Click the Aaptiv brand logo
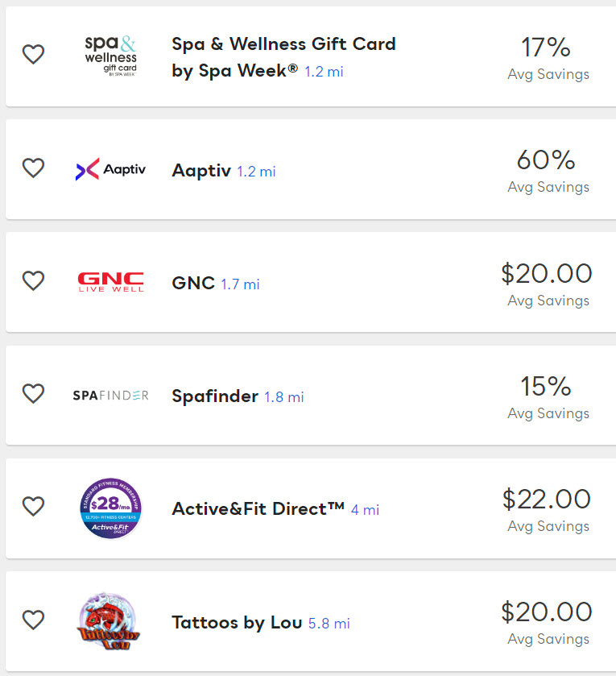 click(110, 169)
